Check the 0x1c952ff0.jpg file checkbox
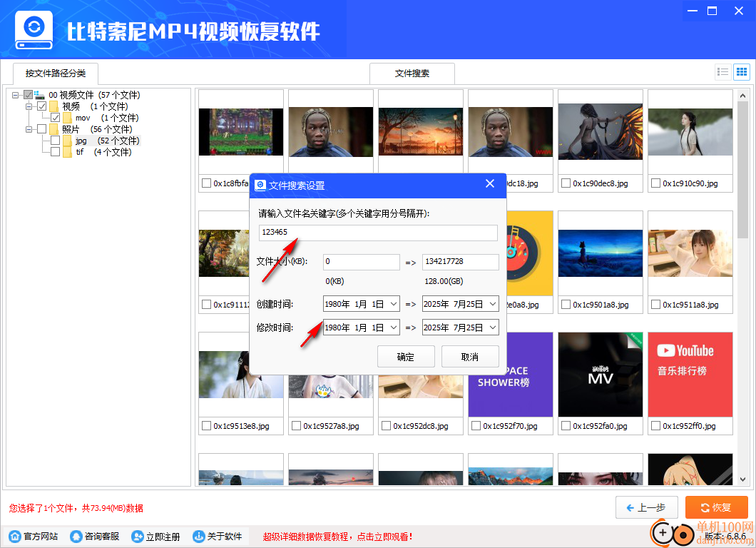This screenshot has width=756, height=548. coord(655,425)
